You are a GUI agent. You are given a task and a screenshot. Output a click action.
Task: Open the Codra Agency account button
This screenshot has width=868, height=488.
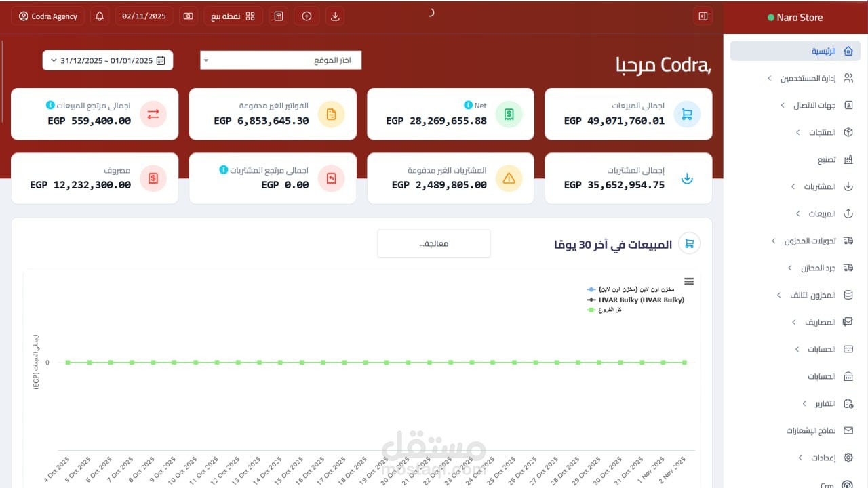[47, 16]
